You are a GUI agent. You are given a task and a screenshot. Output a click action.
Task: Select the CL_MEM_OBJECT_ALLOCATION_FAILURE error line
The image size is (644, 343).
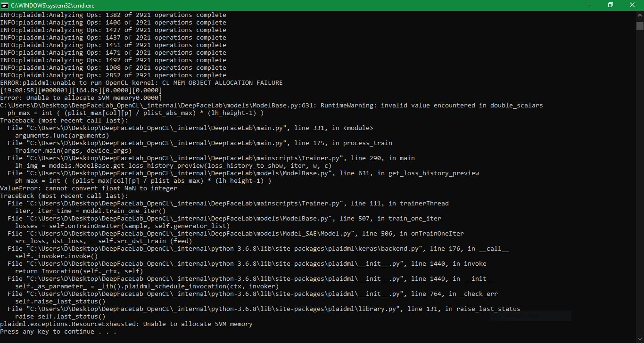click(141, 82)
